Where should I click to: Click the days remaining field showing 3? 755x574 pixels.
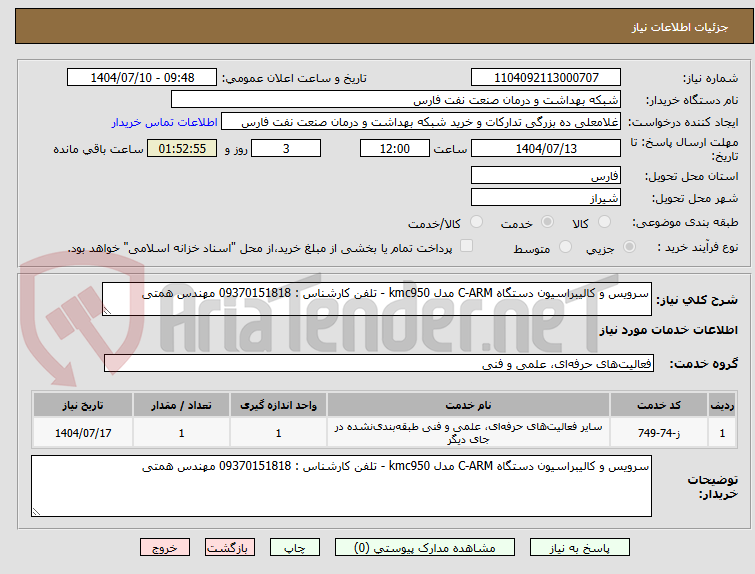pos(286,148)
